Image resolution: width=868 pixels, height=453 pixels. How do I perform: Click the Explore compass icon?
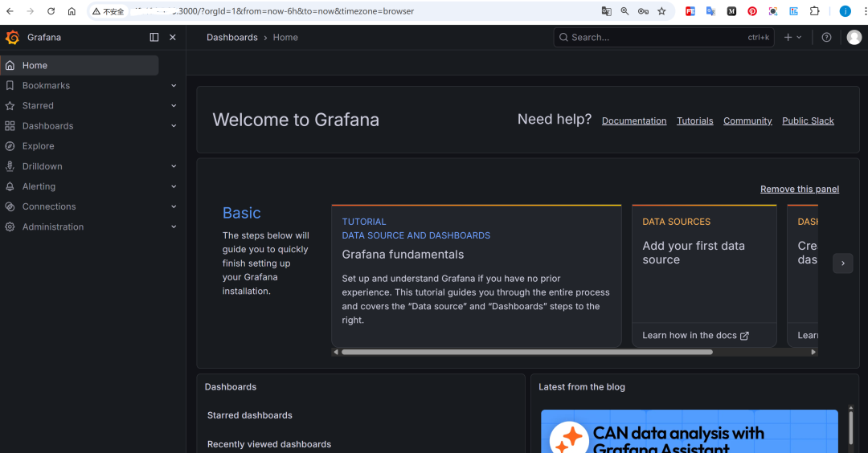10,146
